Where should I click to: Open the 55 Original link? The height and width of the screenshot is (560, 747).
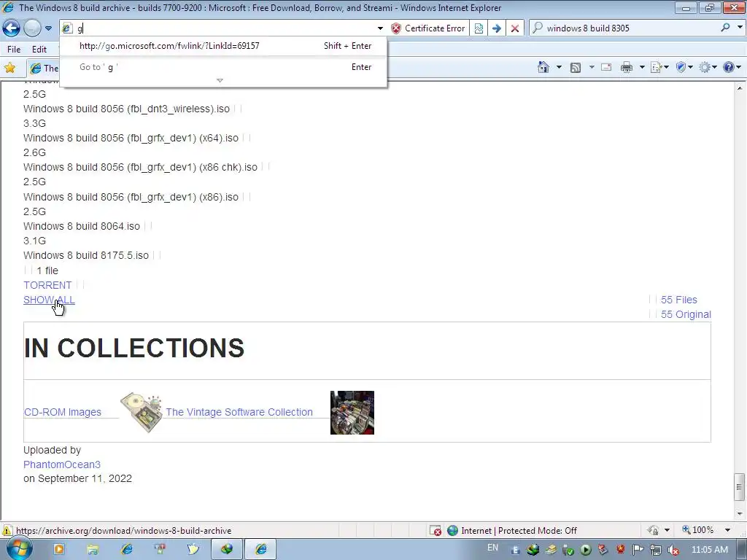[686, 315]
